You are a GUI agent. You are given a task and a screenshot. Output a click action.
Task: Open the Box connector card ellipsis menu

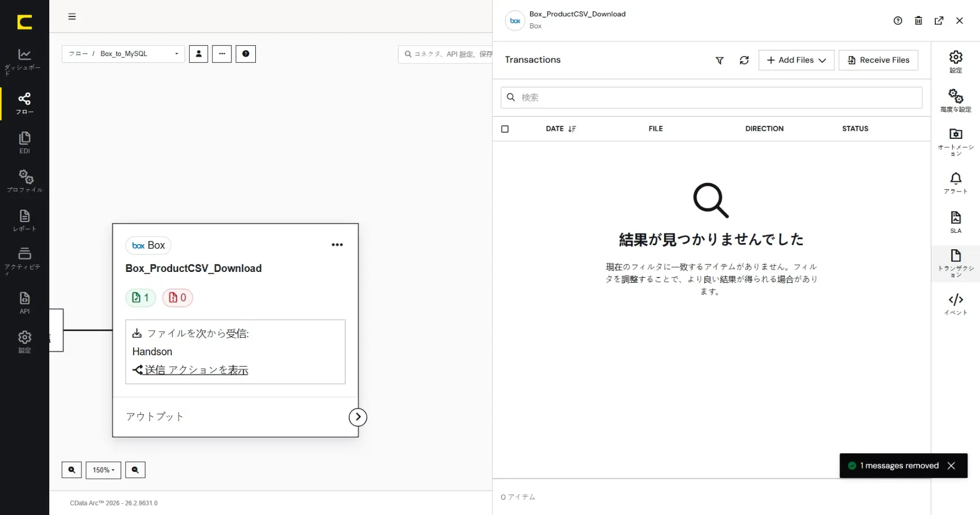click(337, 245)
